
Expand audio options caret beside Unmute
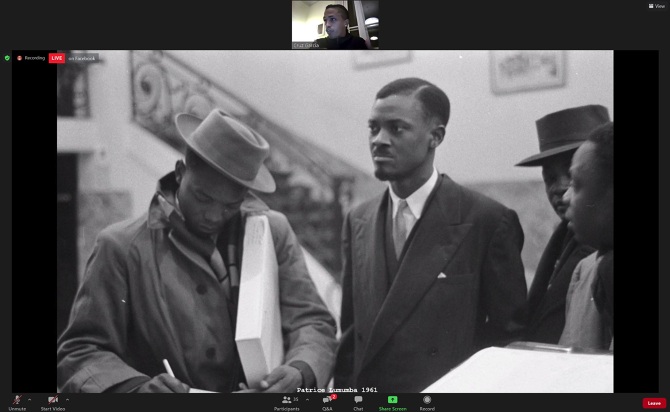[x=29, y=398]
